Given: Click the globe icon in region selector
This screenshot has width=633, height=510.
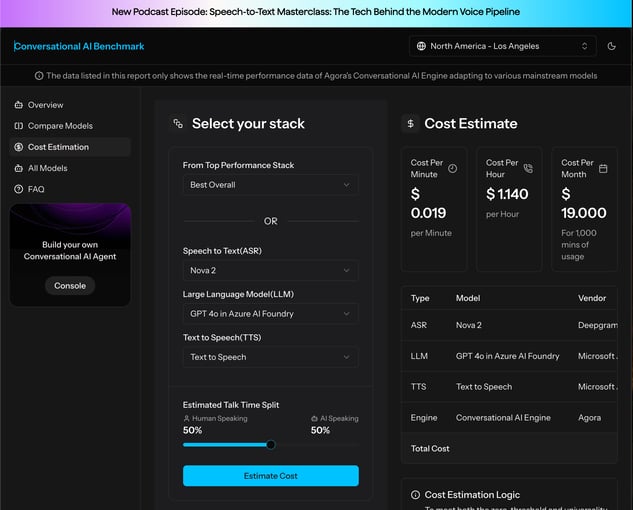Looking at the screenshot, I should (x=421, y=46).
